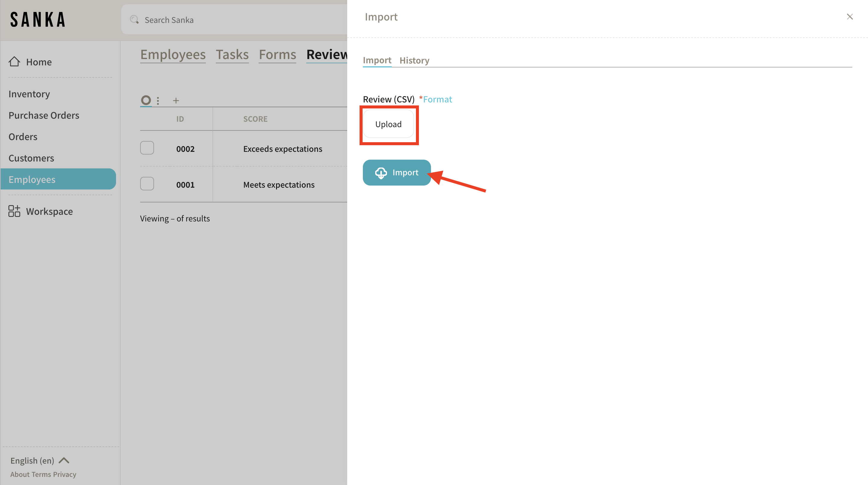Click the Privacy footer link
This screenshot has width=868, height=485.
click(64, 474)
